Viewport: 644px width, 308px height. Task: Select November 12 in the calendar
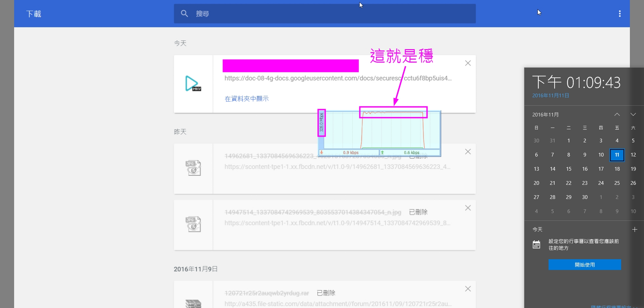coord(633,155)
